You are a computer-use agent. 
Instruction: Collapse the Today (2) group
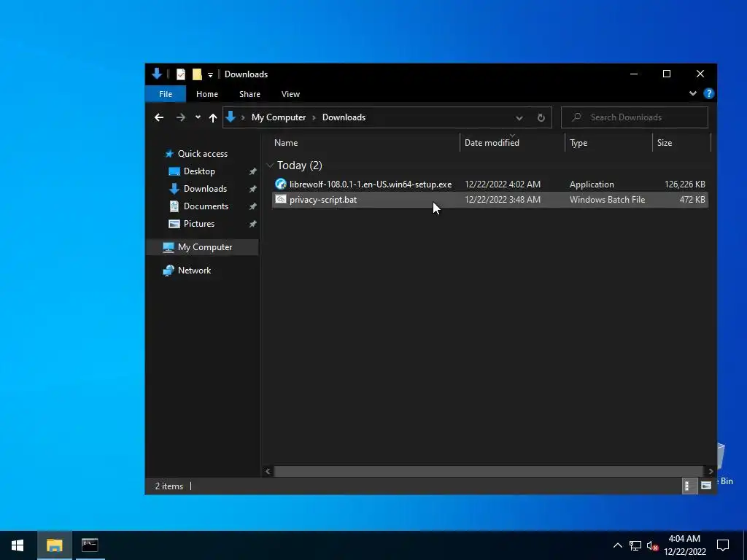(270, 166)
